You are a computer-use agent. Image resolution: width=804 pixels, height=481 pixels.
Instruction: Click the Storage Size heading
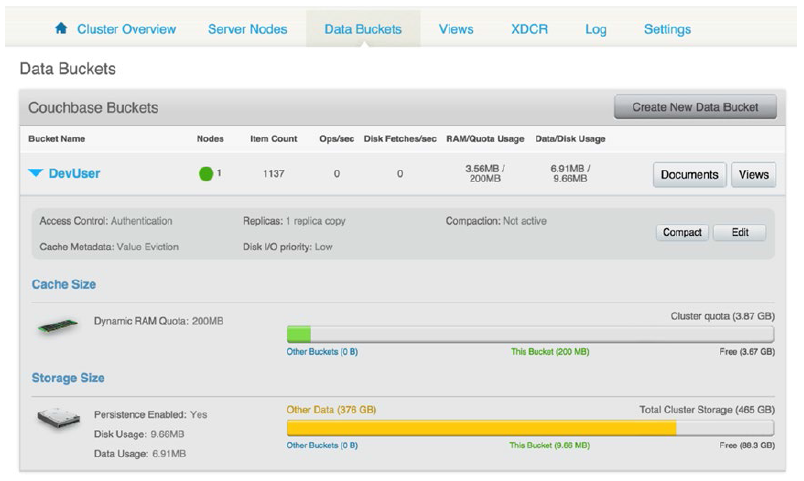[x=68, y=378]
